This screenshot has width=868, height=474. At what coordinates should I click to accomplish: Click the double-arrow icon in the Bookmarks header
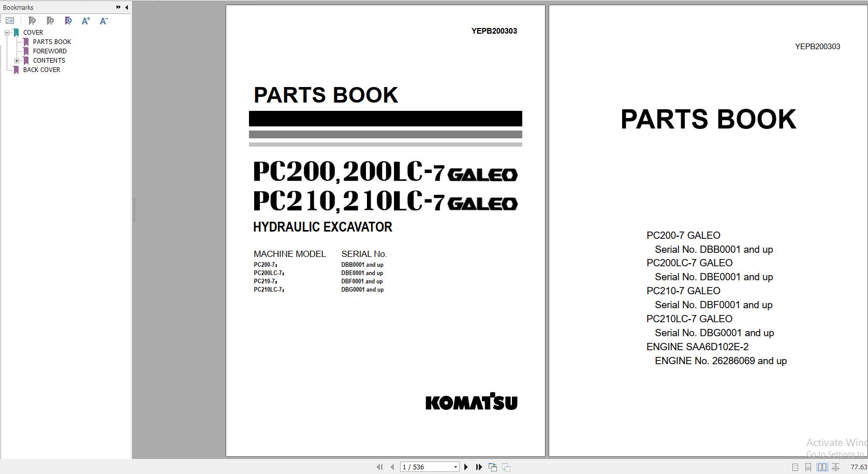119,7
